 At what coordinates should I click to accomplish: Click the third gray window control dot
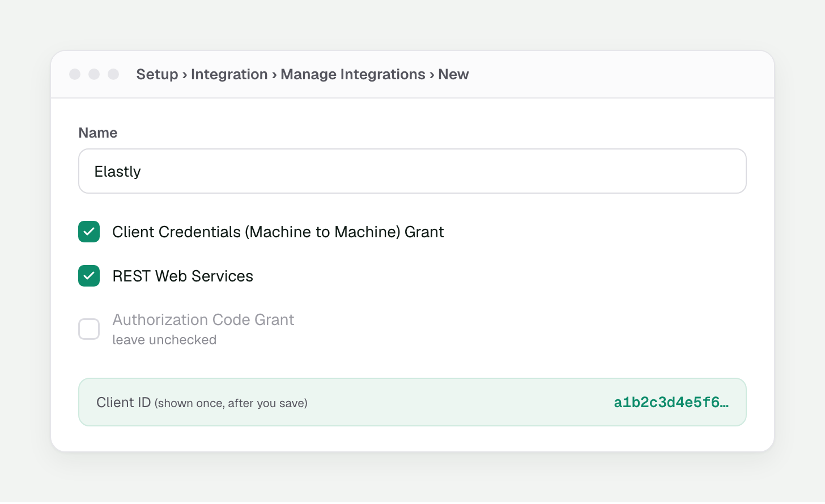pos(113,74)
